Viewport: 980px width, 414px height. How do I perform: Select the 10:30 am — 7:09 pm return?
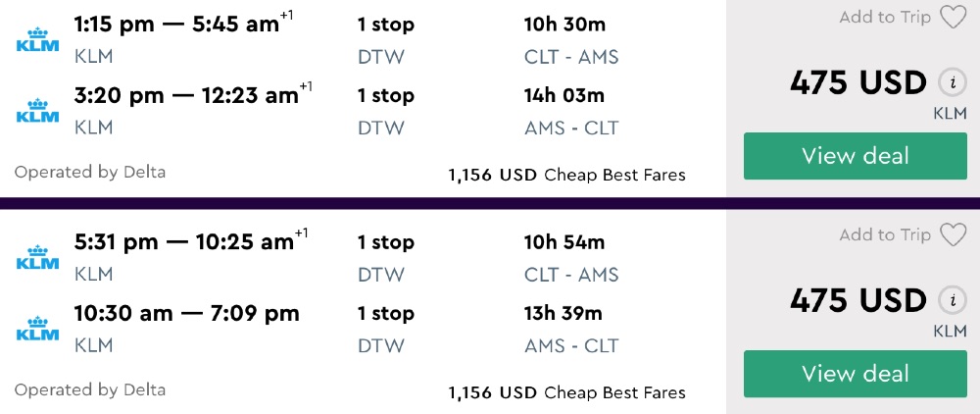[186, 314]
